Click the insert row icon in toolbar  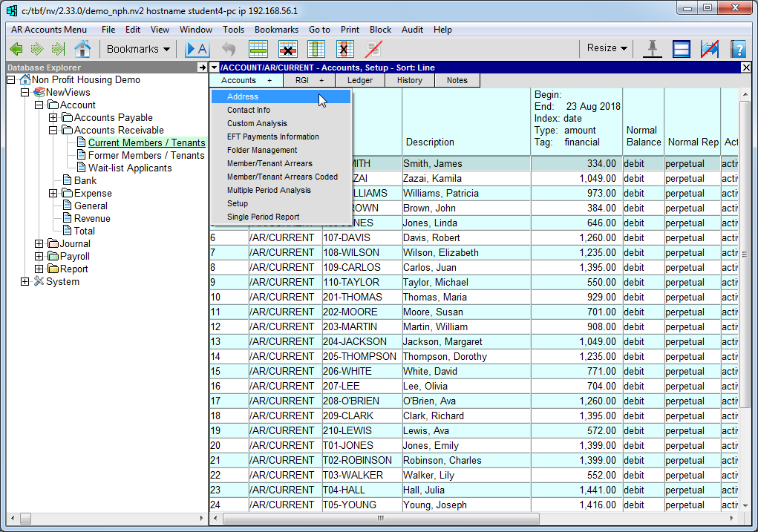coord(258,49)
